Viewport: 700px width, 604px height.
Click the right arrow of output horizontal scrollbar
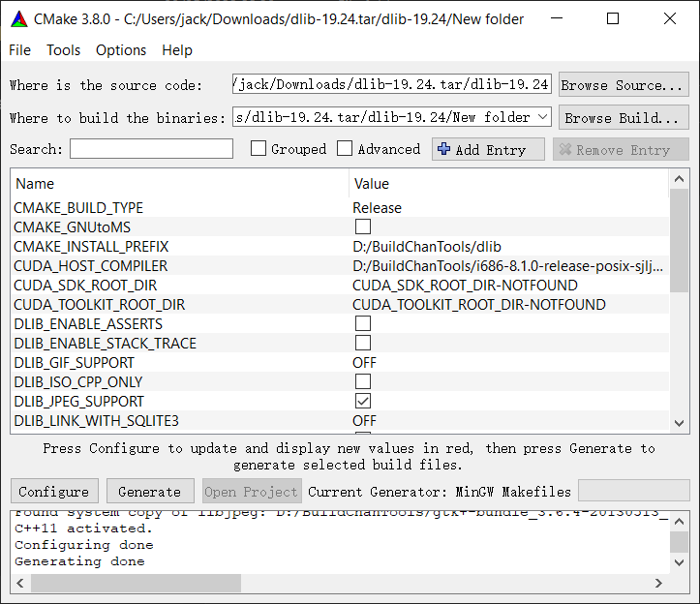point(660,583)
